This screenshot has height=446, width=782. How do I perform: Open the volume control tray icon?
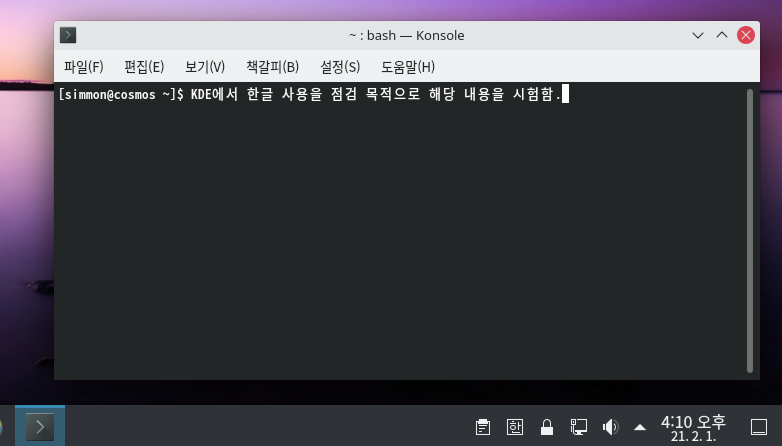(x=610, y=427)
